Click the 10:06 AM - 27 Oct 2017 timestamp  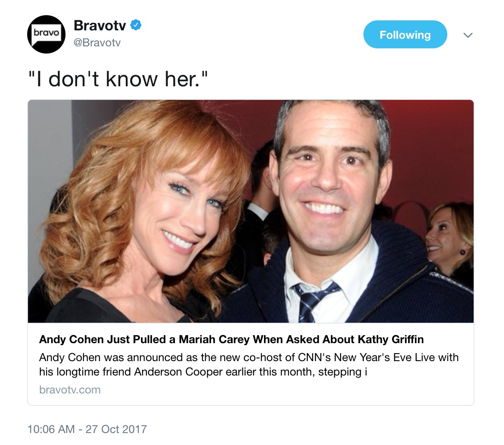click(x=87, y=429)
